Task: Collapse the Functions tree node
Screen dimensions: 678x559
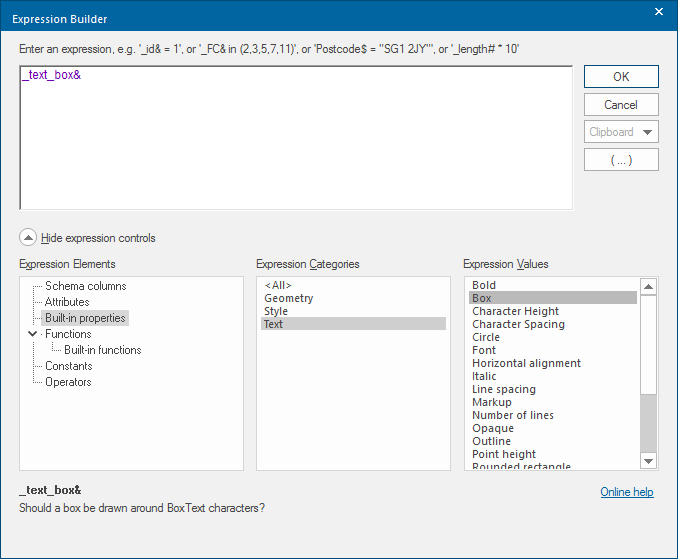Action: click(33, 334)
